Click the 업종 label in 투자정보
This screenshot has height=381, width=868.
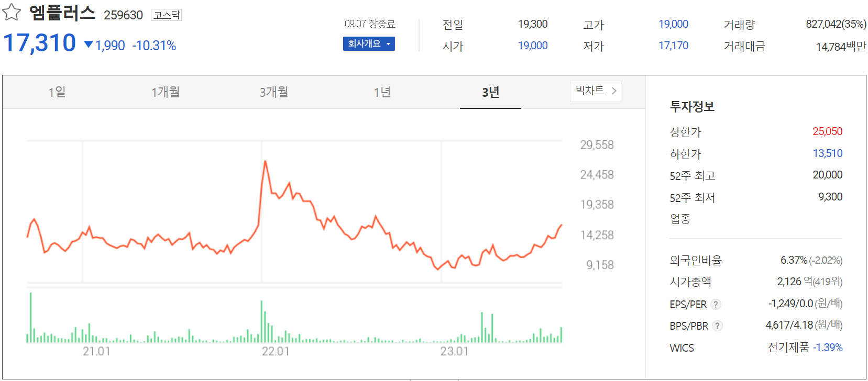point(680,219)
